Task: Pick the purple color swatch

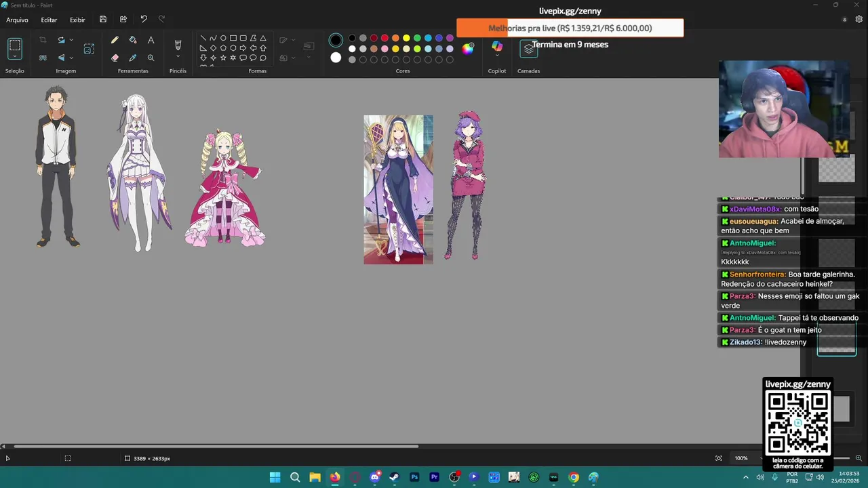Action: click(450, 38)
